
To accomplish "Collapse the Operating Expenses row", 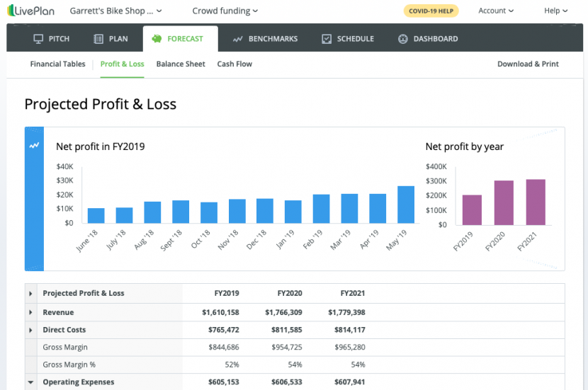I will tap(30, 382).
